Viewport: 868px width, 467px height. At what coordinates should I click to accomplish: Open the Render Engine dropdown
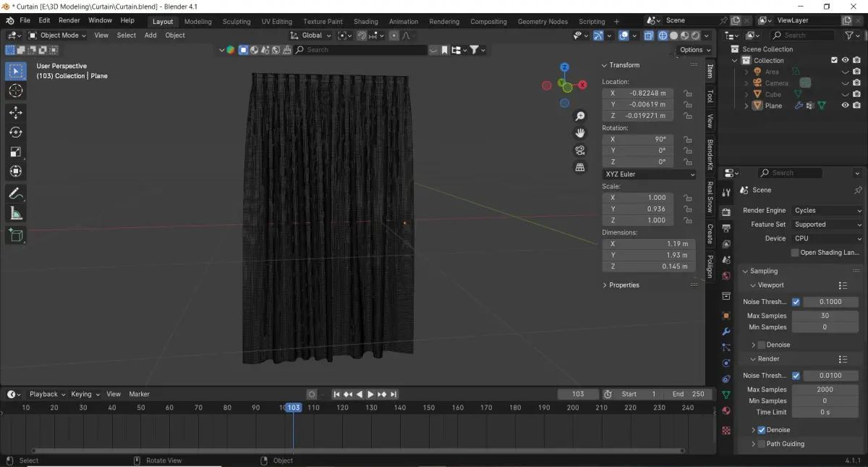pyautogui.click(x=827, y=211)
